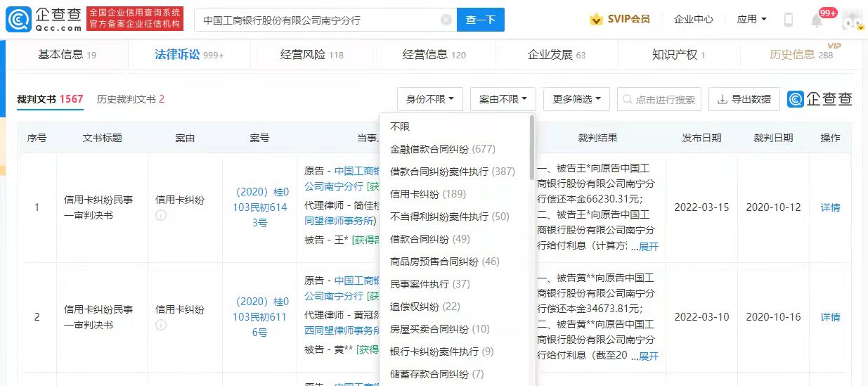Open notifications bell icon
The image size is (868, 386).
816,20
